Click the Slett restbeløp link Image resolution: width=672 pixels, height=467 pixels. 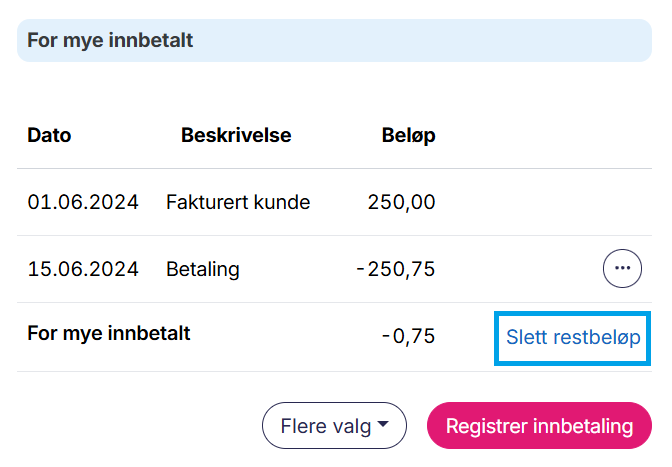pyautogui.click(x=573, y=337)
